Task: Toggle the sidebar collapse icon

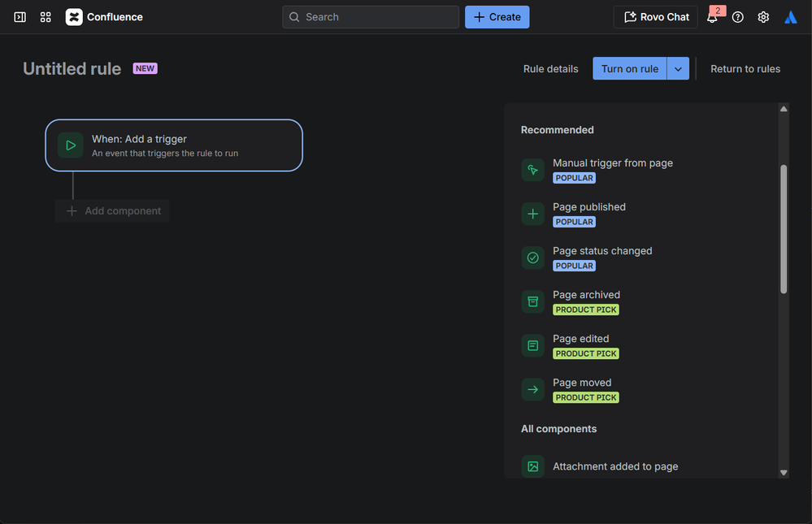Action: coord(20,17)
